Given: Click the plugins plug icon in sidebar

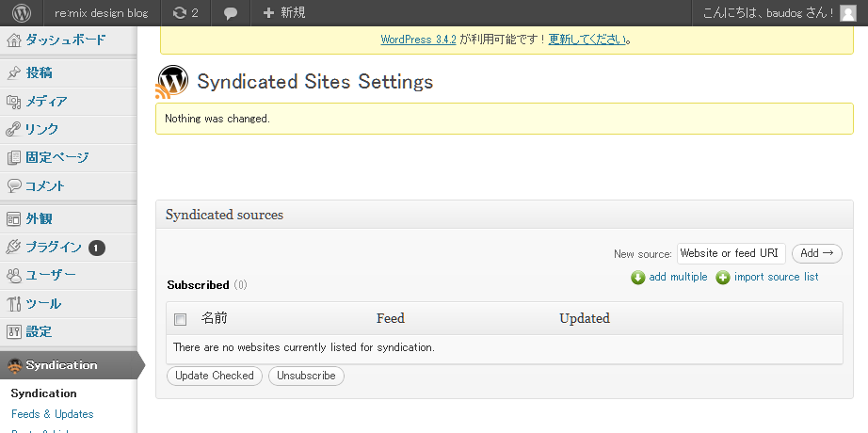Looking at the screenshot, I should pos(14,248).
